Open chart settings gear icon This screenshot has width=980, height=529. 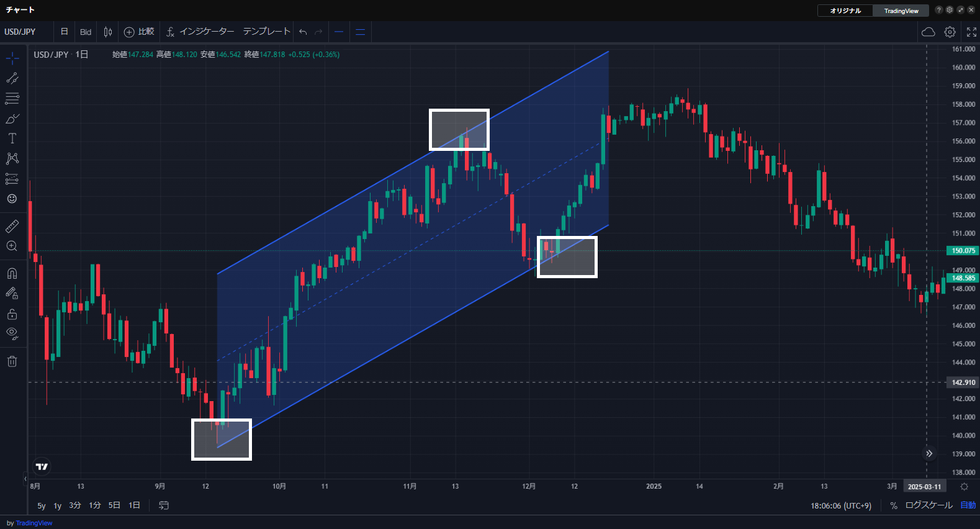point(950,32)
